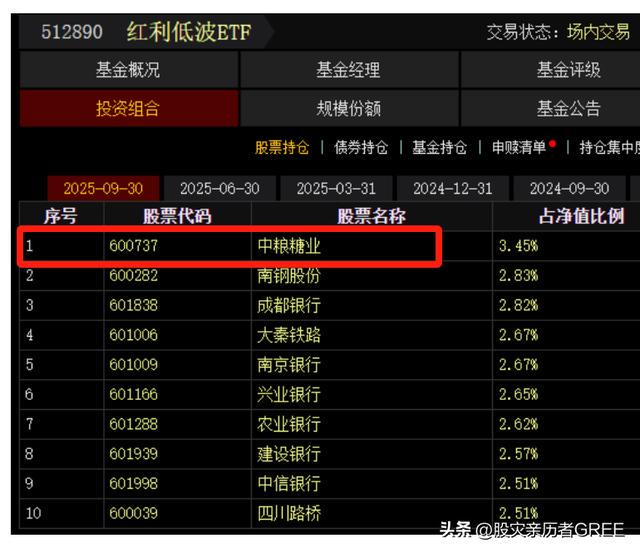
Task: Open the 规模份额 tab
Action: (348, 108)
